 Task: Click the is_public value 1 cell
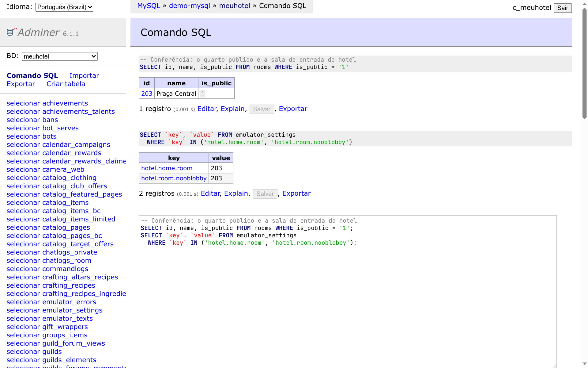[x=217, y=94]
